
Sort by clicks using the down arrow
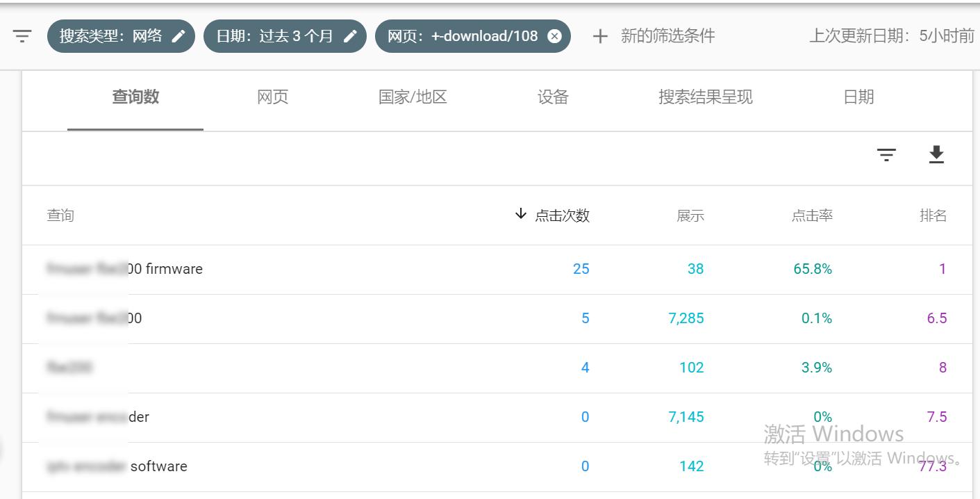click(521, 215)
